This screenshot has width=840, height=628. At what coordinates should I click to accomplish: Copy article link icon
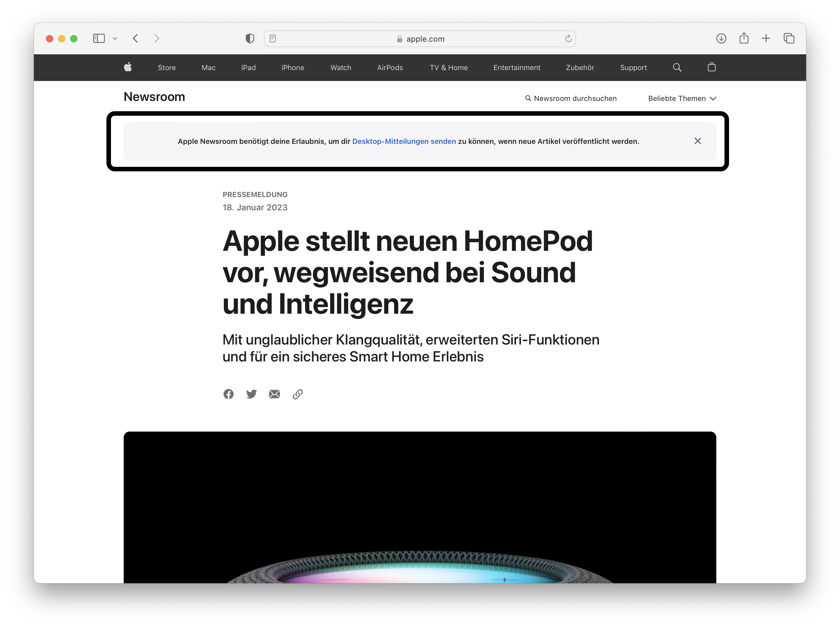(298, 394)
